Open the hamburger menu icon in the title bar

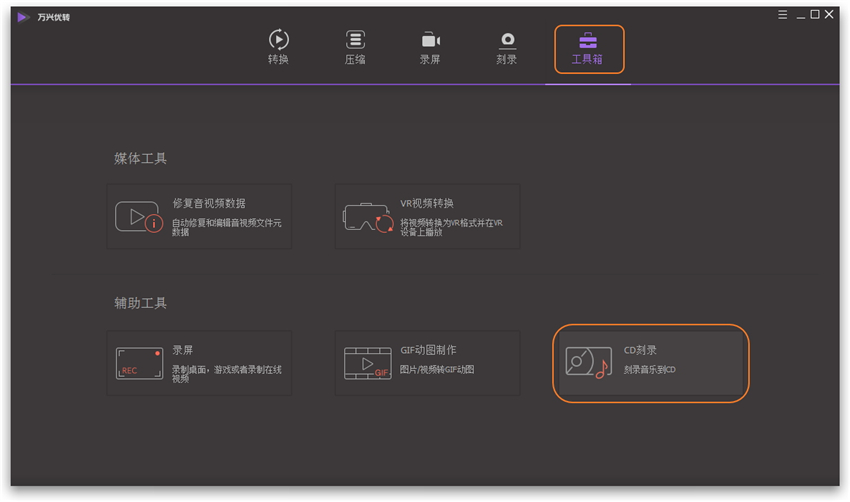tap(782, 15)
